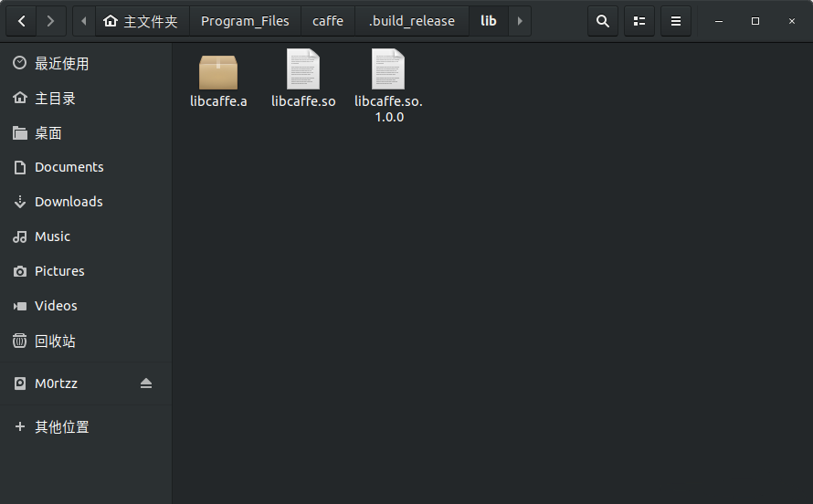
Task: Click the music note icon beside Music
Action: (x=20, y=236)
